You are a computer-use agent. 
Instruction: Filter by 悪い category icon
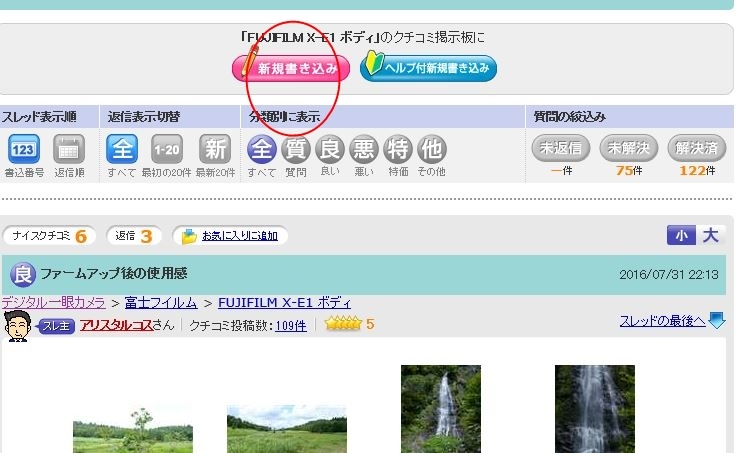click(363, 149)
